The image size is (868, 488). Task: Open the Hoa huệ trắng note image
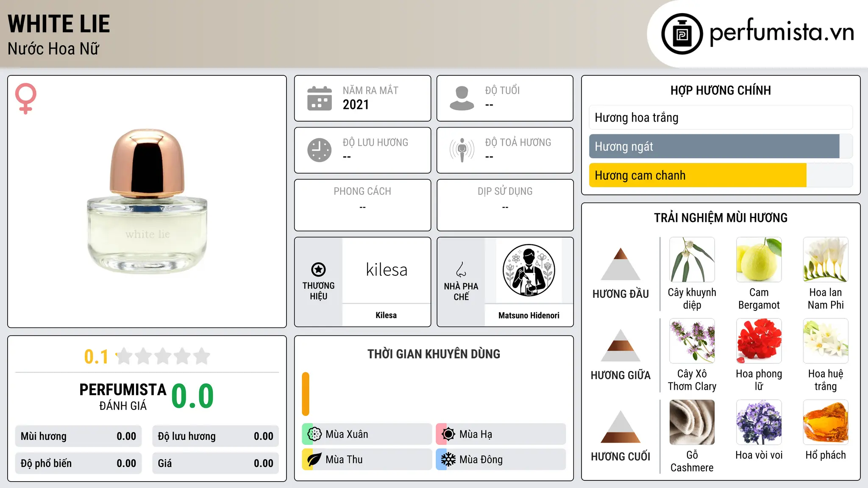(826, 341)
